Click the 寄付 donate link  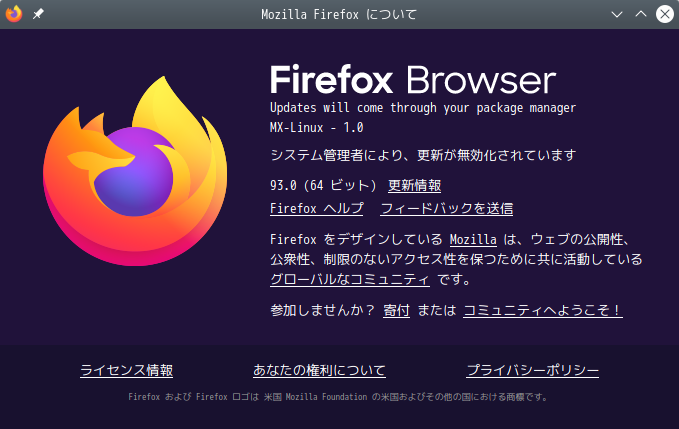tap(396, 310)
